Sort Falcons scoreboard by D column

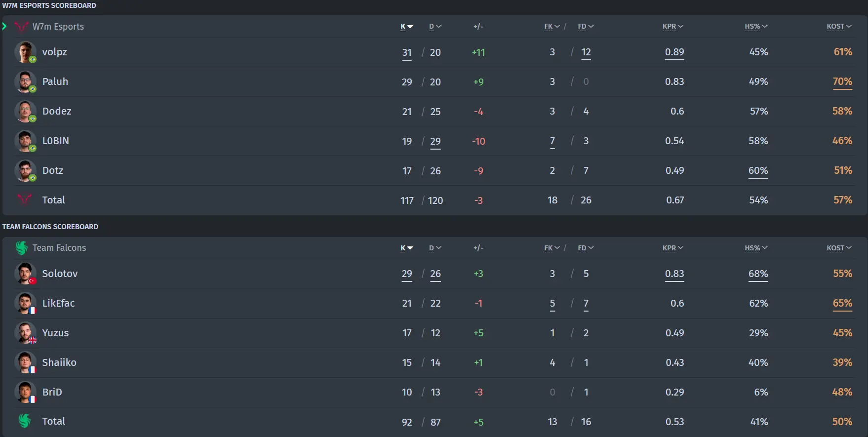[435, 248]
